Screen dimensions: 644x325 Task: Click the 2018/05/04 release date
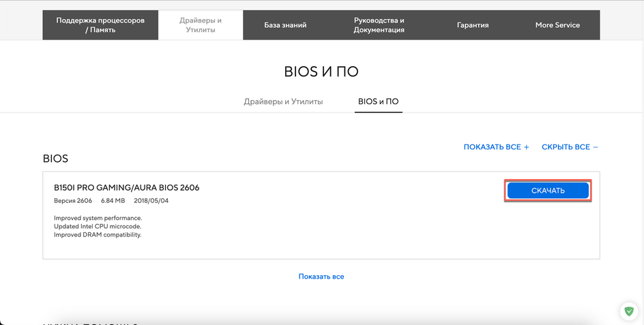(151, 201)
